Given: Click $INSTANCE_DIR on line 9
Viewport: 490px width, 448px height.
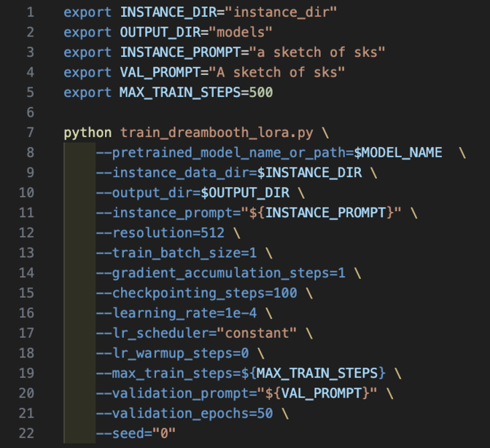Looking at the screenshot, I should [309, 173].
